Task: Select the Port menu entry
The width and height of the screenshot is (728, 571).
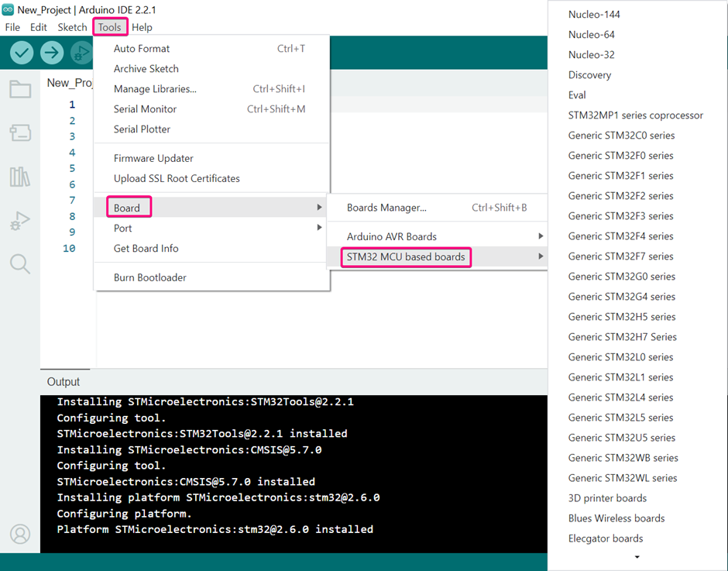Action: (211, 228)
